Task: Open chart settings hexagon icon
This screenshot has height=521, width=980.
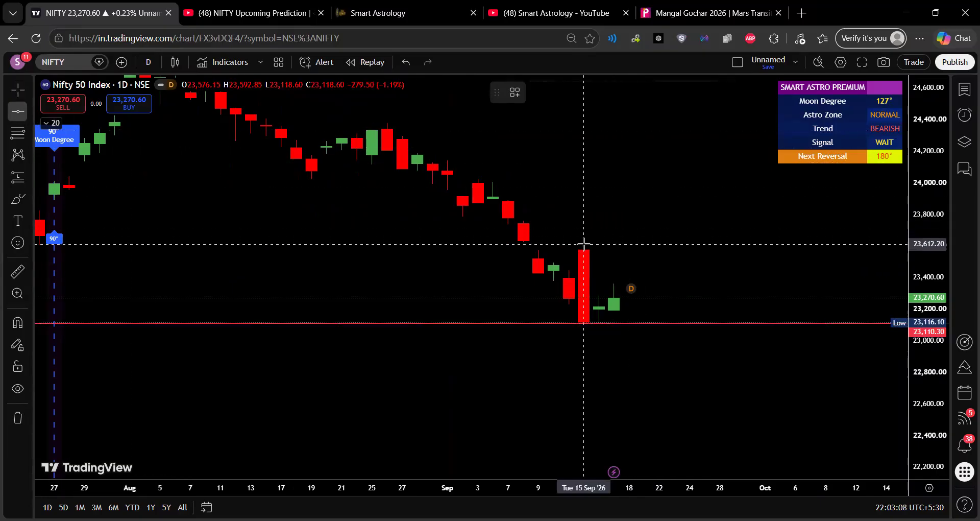Action: pos(840,62)
